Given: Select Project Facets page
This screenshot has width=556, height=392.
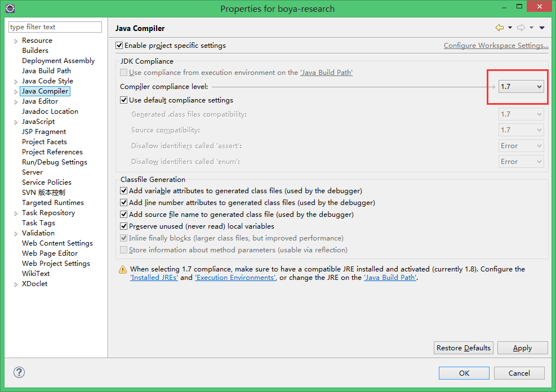Looking at the screenshot, I should point(45,142).
